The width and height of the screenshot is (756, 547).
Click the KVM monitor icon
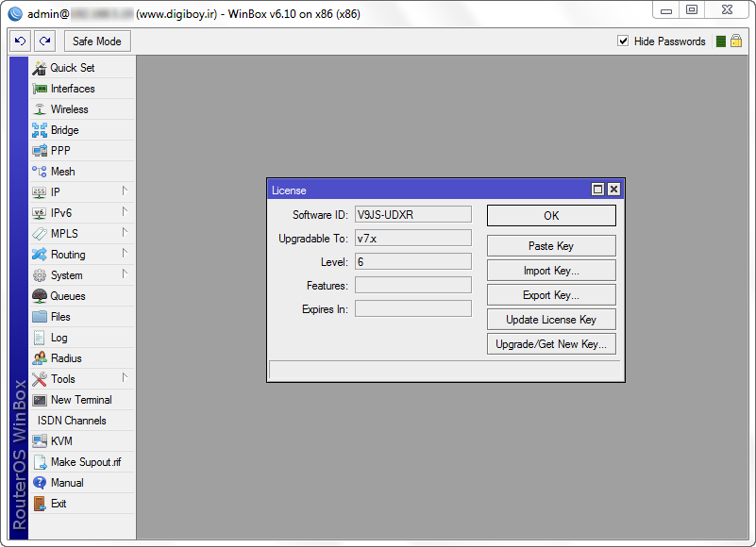click(40, 441)
